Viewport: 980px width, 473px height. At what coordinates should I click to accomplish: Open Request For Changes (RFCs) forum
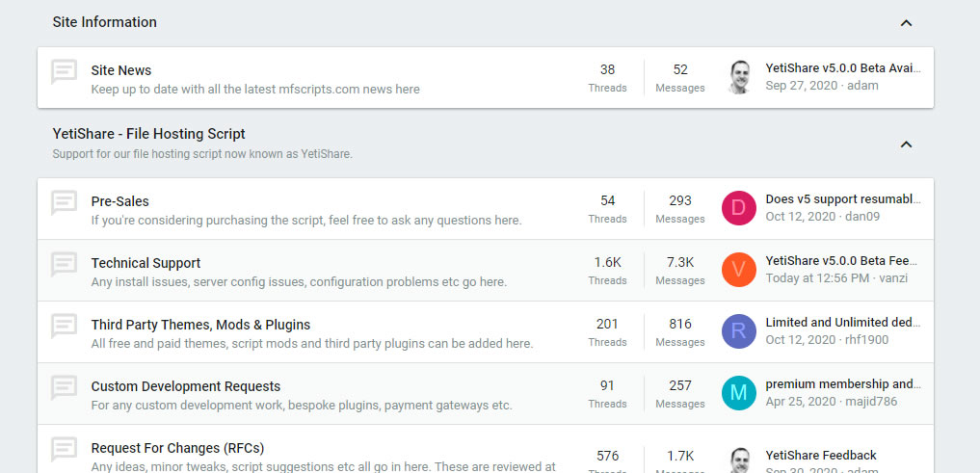[177, 448]
